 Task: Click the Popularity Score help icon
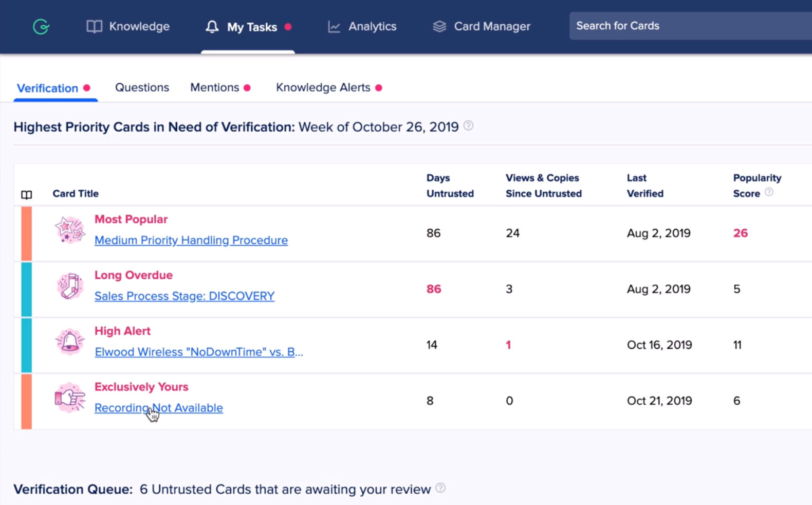pos(769,192)
